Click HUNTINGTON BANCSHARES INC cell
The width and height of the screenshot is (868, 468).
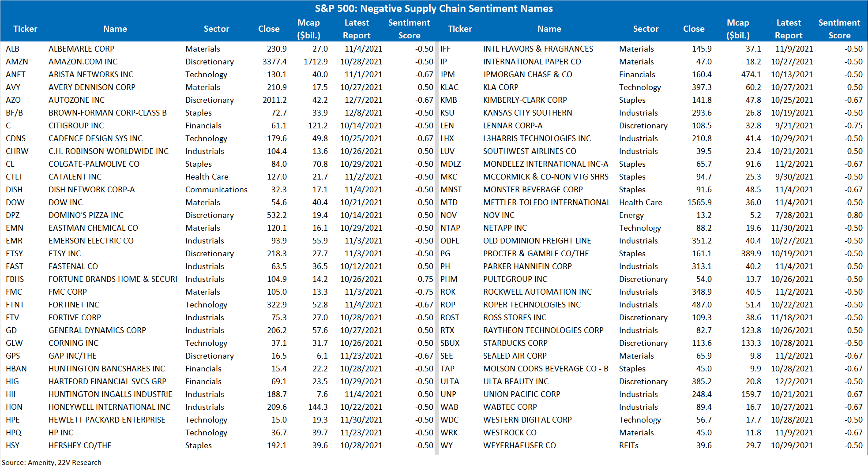pyautogui.click(x=107, y=369)
